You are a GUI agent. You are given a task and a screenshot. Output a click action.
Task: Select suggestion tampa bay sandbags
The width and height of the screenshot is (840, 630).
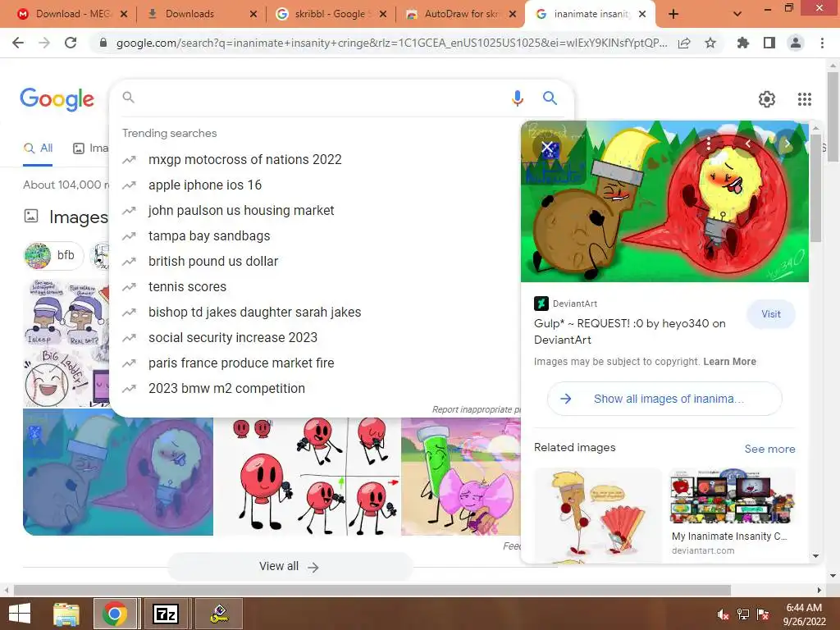(x=209, y=235)
